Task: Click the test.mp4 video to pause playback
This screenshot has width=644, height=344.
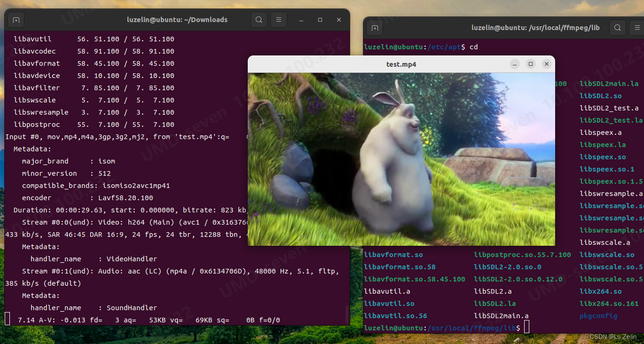Action: coord(402,160)
